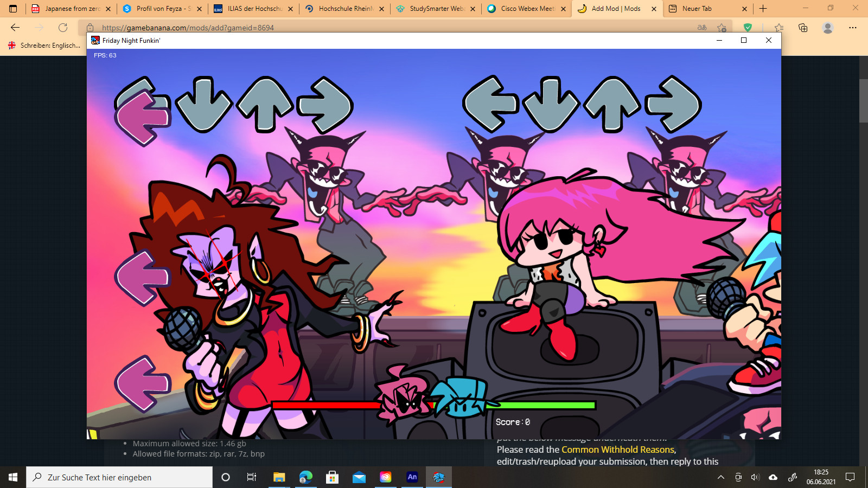The width and height of the screenshot is (868, 488).
Task: Open File Explorer from the taskbar
Action: click(279, 477)
